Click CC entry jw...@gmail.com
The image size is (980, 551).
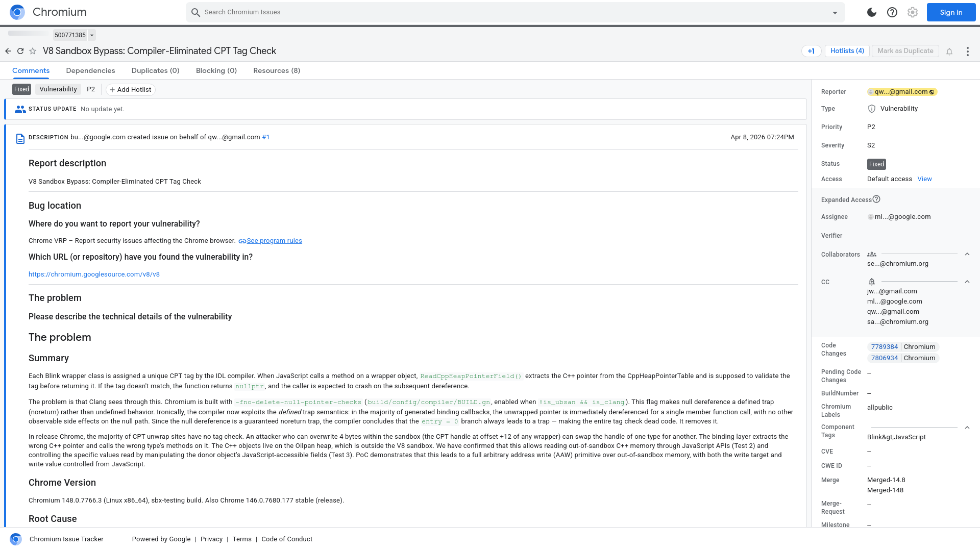892,291
